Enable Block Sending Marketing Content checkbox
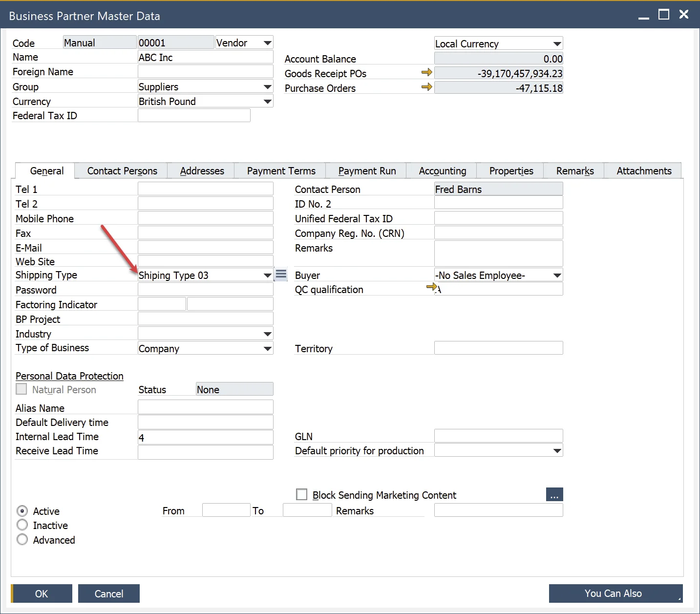700x614 pixels. [x=302, y=494]
